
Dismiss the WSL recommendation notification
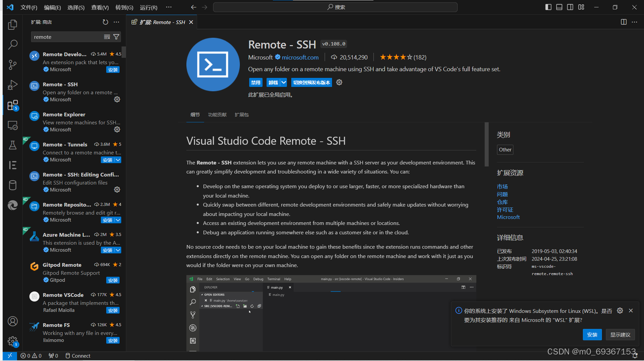(x=630, y=311)
